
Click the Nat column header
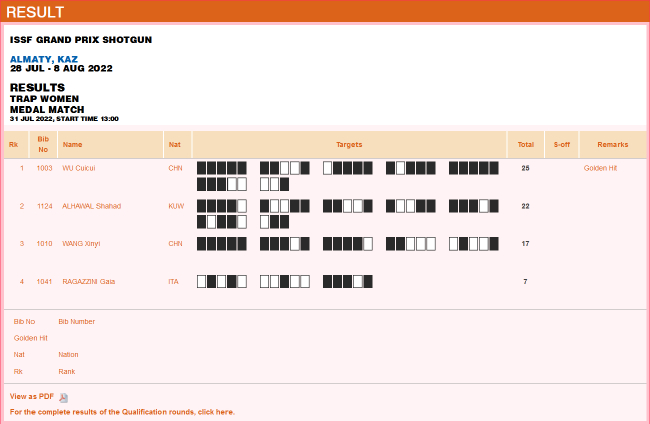(175, 145)
